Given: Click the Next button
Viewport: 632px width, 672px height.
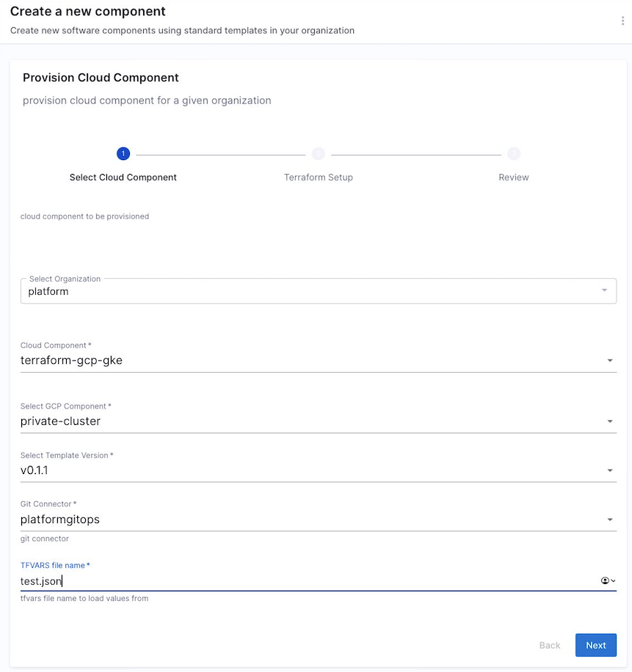Looking at the screenshot, I should click(x=595, y=645).
